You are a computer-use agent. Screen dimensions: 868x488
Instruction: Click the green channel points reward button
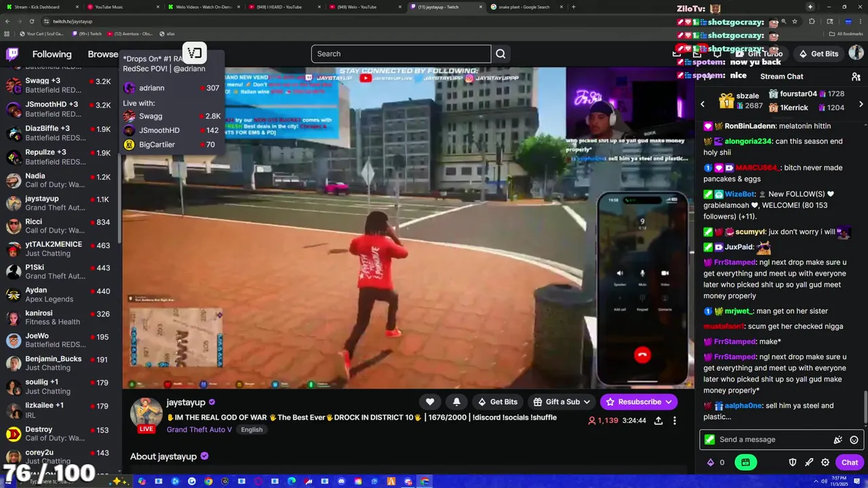pyautogui.click(x=745, y=462)
